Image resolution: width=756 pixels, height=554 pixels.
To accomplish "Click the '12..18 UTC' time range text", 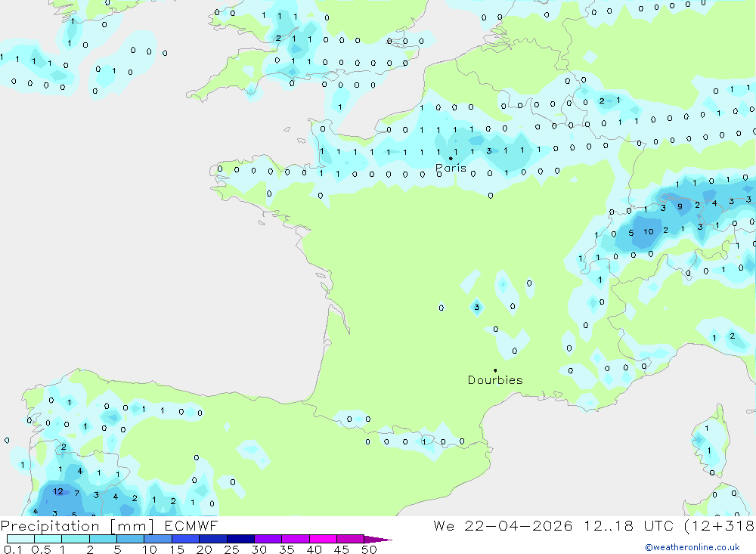I will click(x=629, y=525).
